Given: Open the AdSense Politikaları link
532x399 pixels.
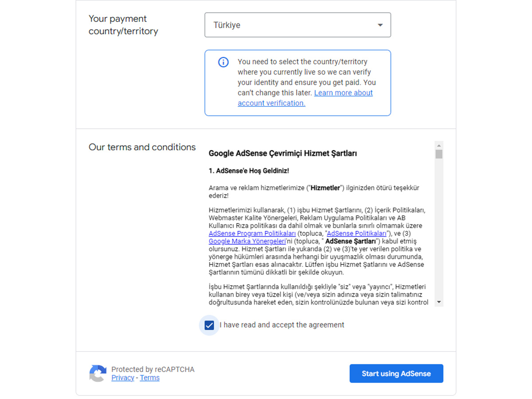Looking at the screenshot, I should coord(356,234).
